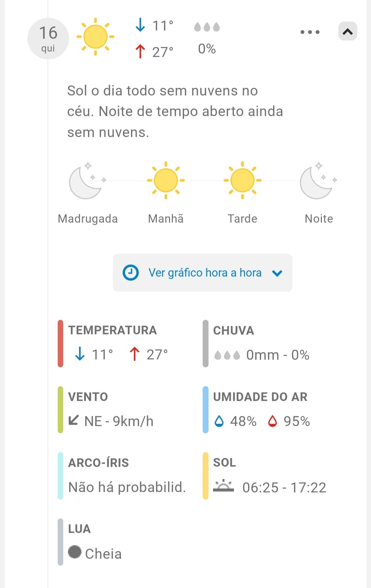Tap the sunny weather icon beside day 16
Screen dimensions: 371x588
click(x=95, y=37)
